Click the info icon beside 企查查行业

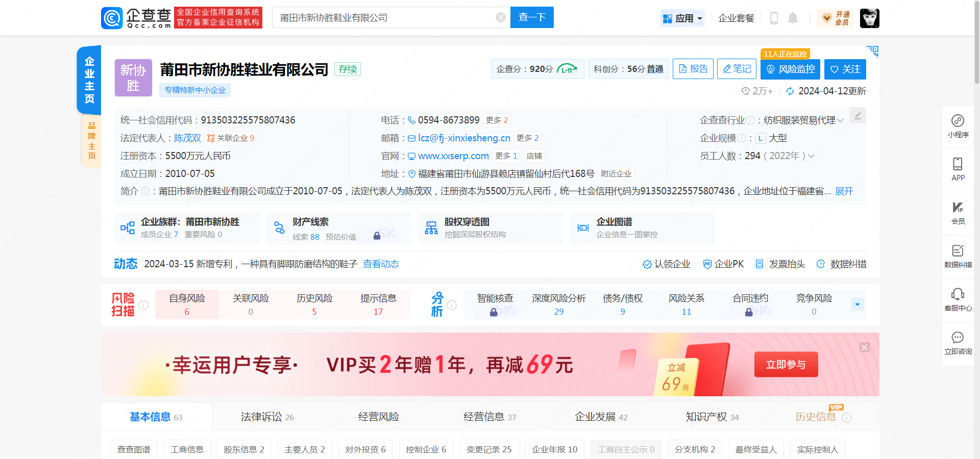point(750,120)
